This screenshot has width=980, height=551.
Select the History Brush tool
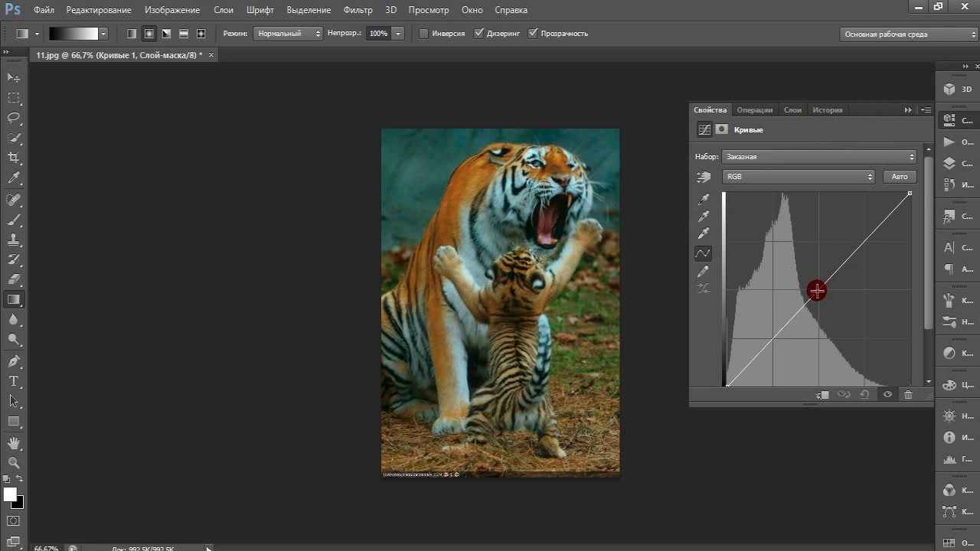click(x=14, y=260)
